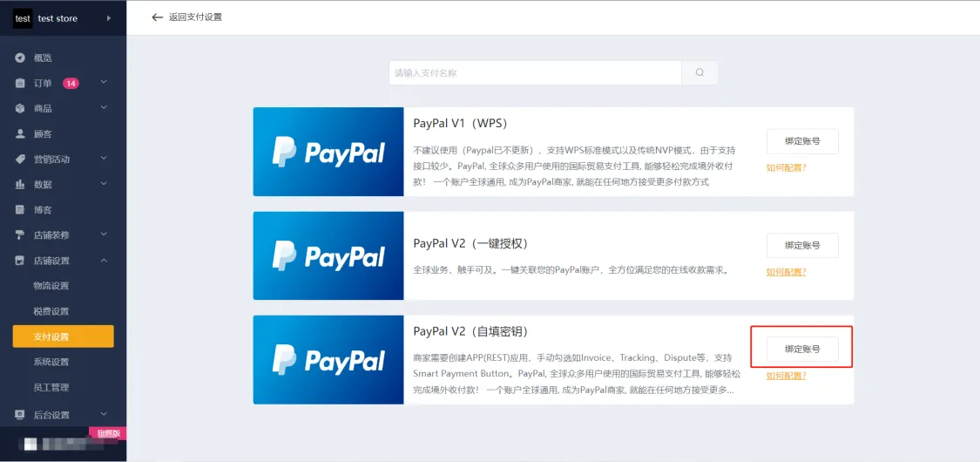Expand the 营销活动 menu chevron

point(104,158)
